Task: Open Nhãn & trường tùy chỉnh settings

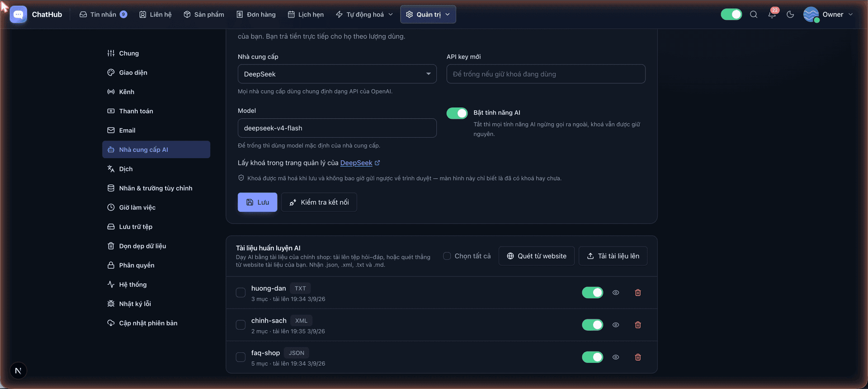Action: [156, 188]
